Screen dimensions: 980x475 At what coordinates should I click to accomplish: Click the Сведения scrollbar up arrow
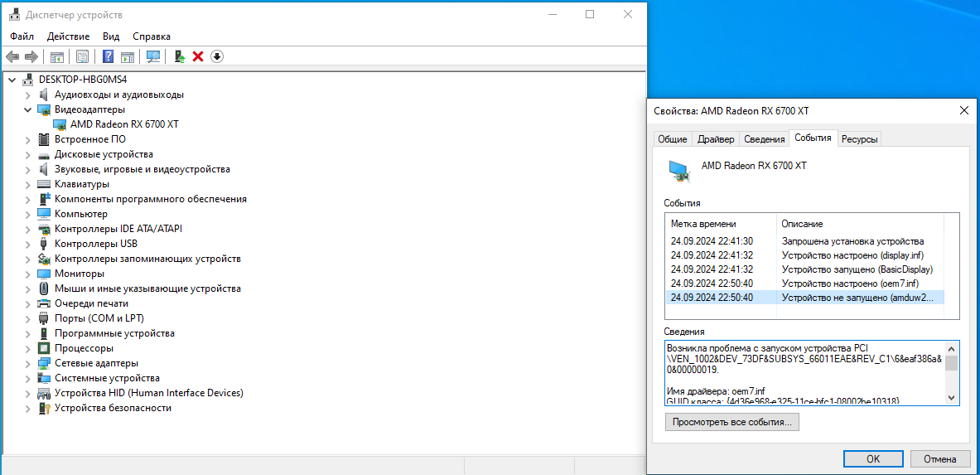(951, 349)
